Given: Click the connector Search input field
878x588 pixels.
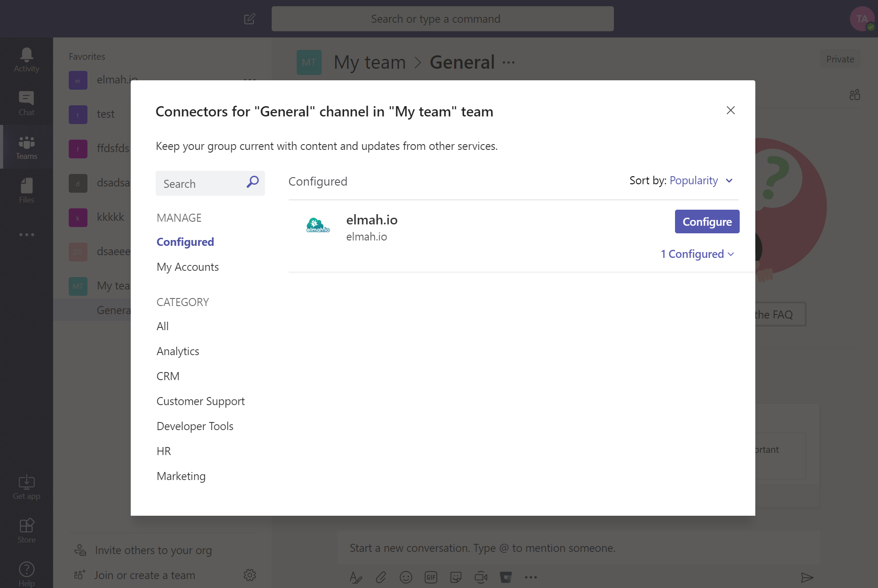Looking at the screenshot, I should tap(199, 183).
